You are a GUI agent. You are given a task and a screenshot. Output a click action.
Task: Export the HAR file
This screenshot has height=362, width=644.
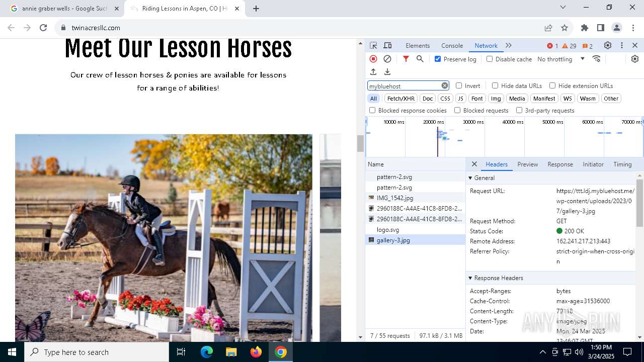(387, 72)
